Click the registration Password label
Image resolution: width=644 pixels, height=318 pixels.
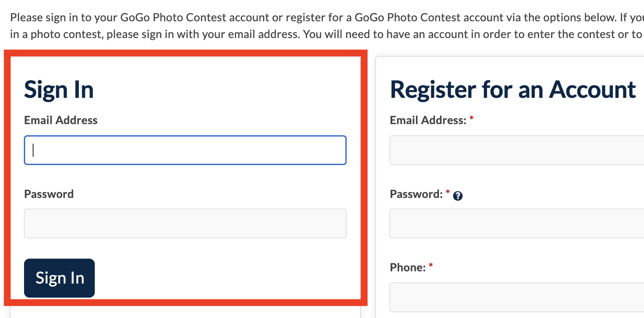416,194
